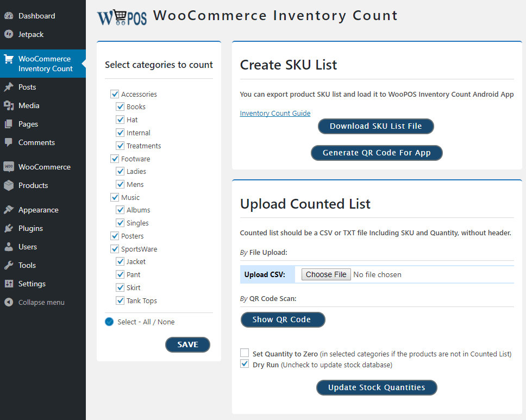Click the Comments speech bubble icon

[9, 142]
